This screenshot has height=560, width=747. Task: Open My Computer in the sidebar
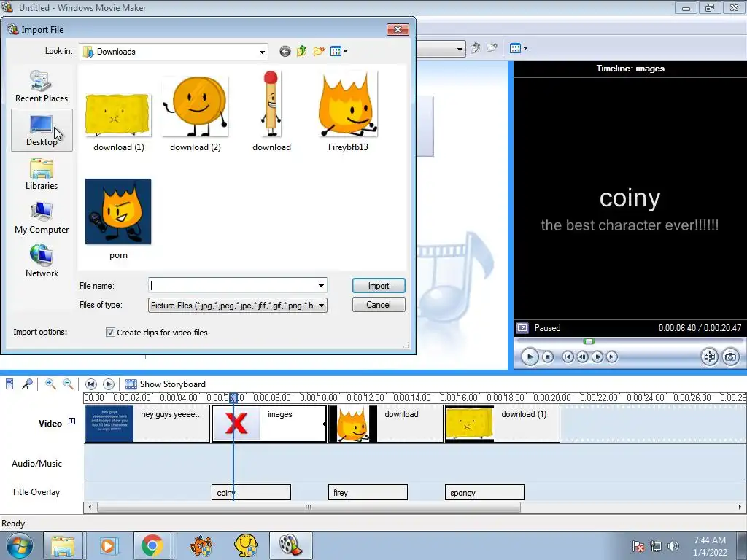pos(42,218)
